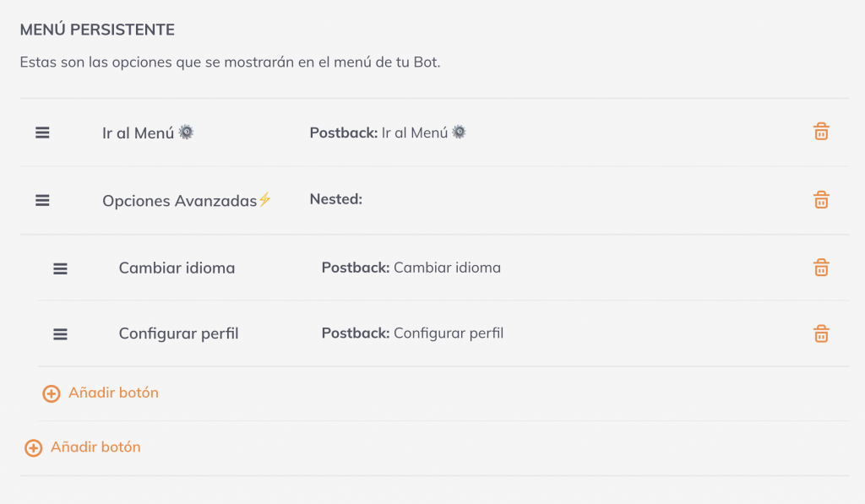This screenshot has height=504, width=865.
Task: Add a nested button under Opciones Avanzadas
Action: point(113,393)
